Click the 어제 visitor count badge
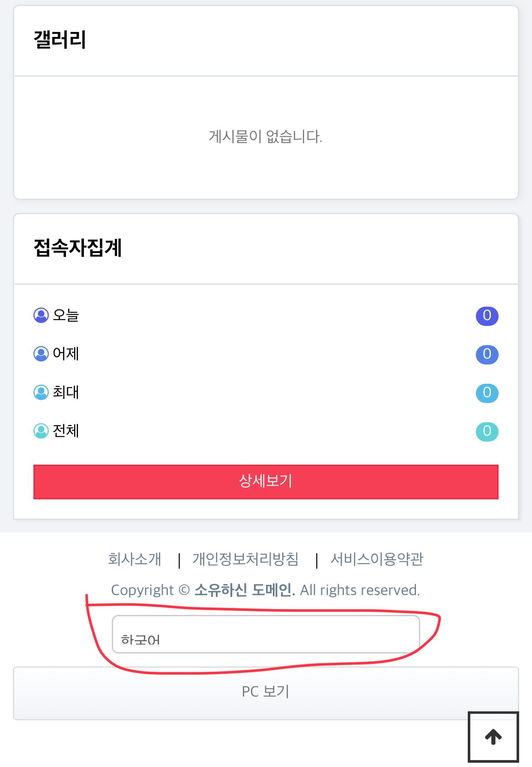532x767 pixels. pos(487,355)
